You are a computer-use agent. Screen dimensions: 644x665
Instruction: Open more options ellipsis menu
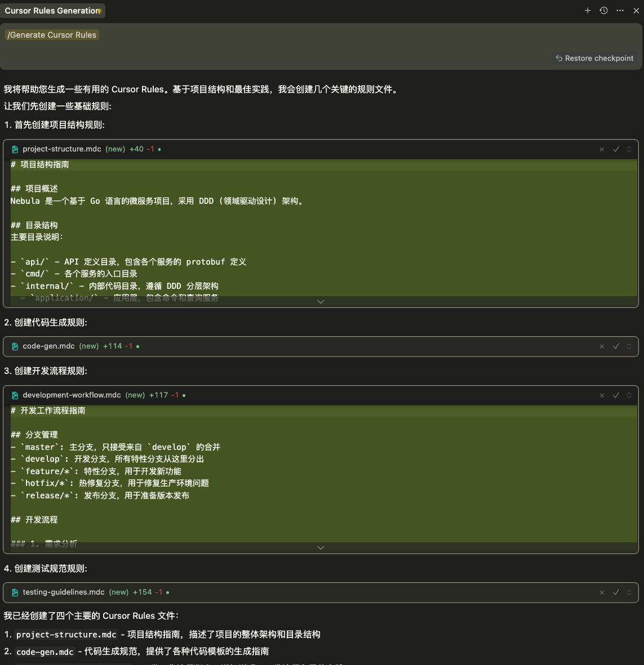click(620, 11)
